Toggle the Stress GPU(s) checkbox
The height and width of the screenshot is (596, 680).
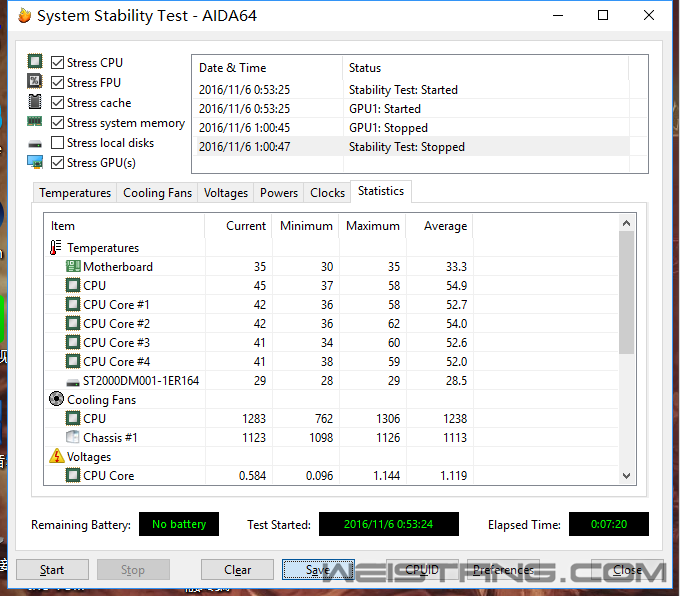(57, 163)
